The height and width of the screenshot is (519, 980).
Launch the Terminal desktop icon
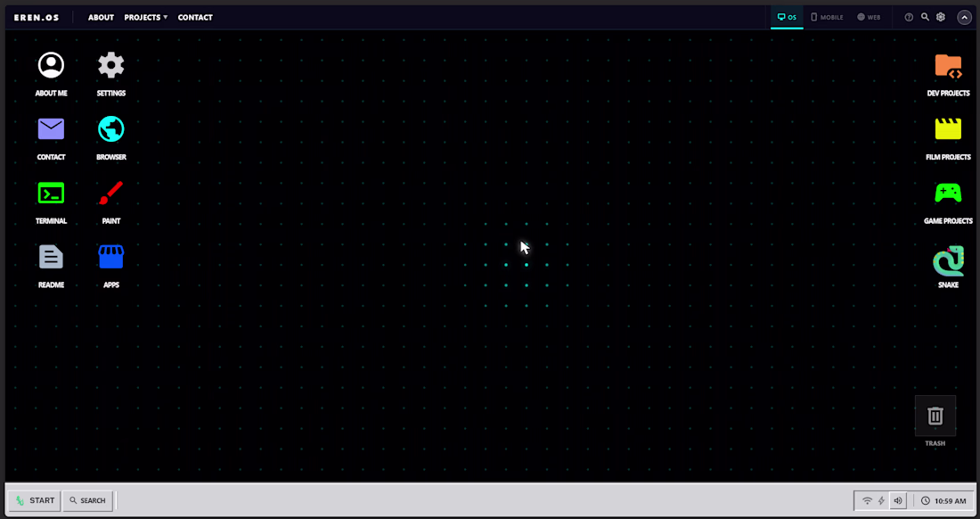[x=52, y=194]
